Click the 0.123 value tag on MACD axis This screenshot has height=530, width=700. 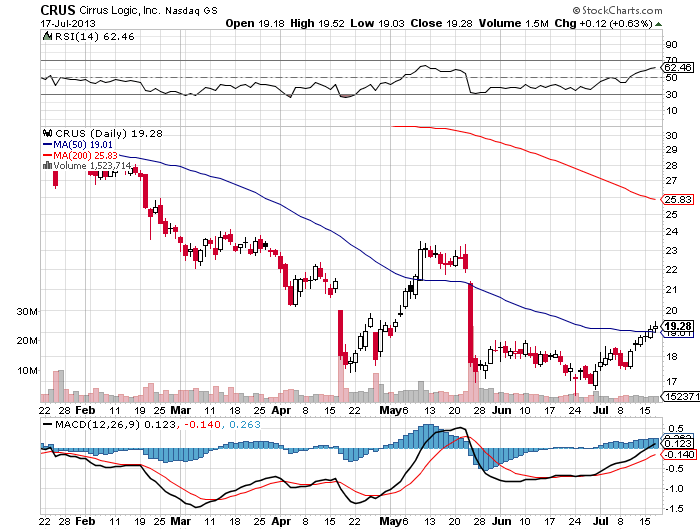tap(678, 443)
